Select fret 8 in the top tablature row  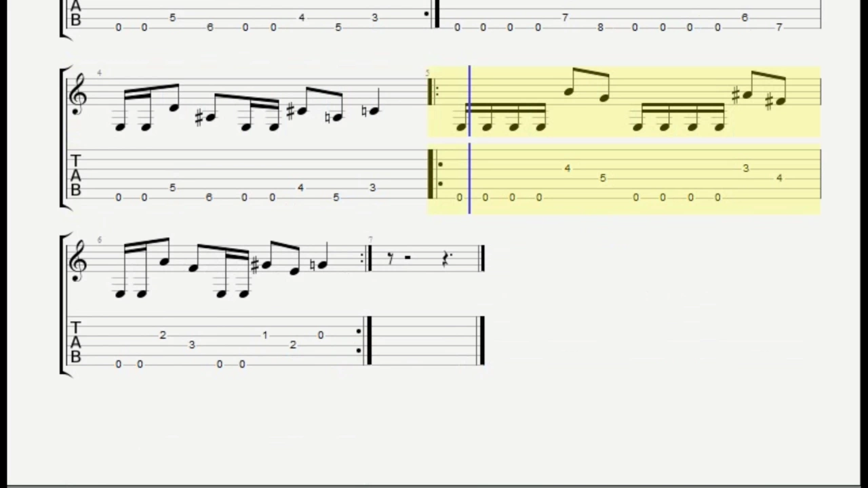click(x=600, y=28)
